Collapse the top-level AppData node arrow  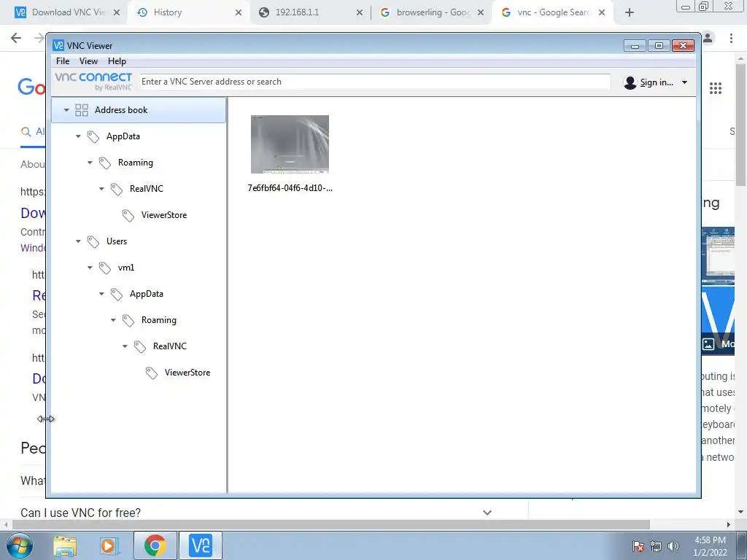coord(78,136)
